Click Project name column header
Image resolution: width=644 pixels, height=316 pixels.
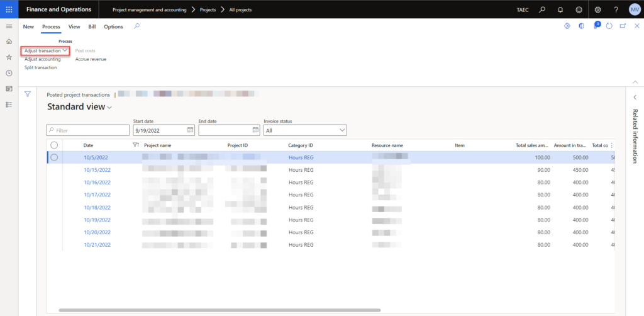(158, 145)
